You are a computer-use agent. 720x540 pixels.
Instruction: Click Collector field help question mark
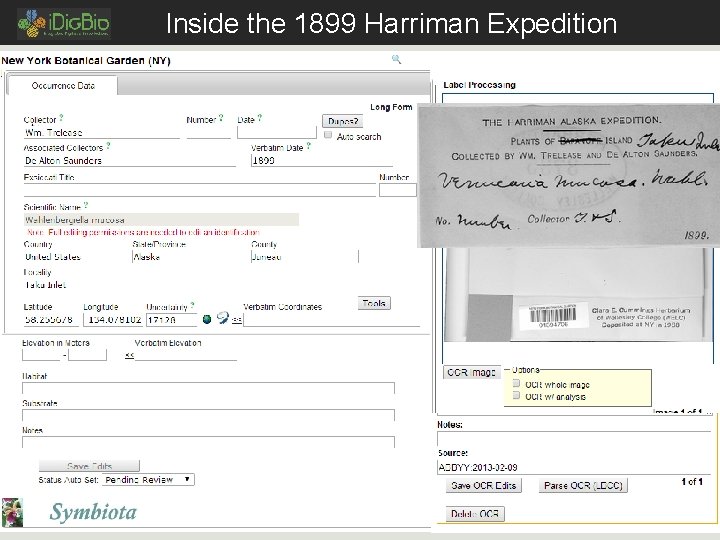coord(62,118)
